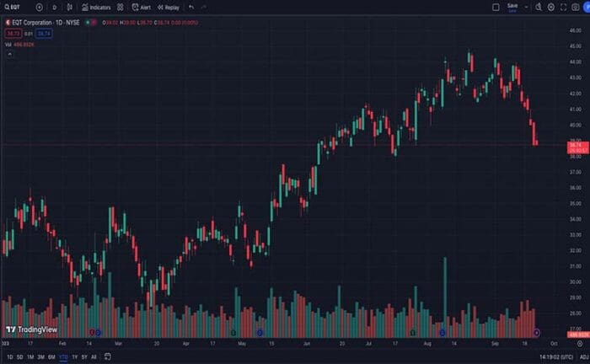Click the 45.00 price scale label
590x364 pixels.
576,46
